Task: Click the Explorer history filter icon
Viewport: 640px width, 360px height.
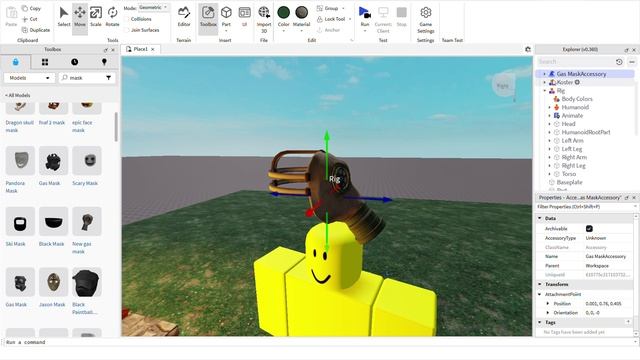Action: click(x=619, y=62)
